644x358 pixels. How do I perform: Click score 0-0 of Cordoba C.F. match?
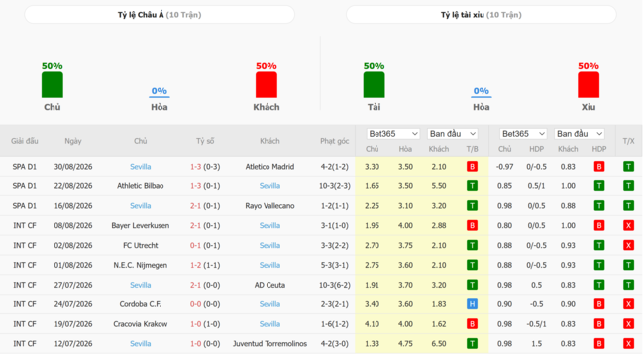[195, 304]
